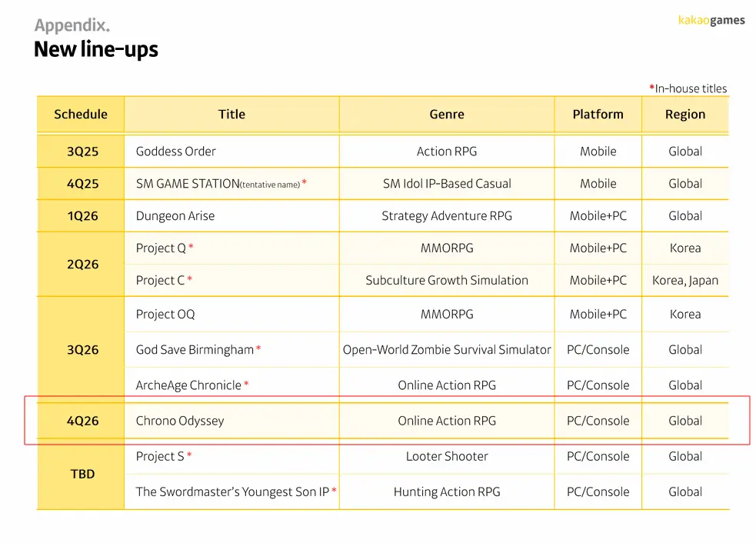Click the 'Dungeon Arise' title

coord(175,216)
